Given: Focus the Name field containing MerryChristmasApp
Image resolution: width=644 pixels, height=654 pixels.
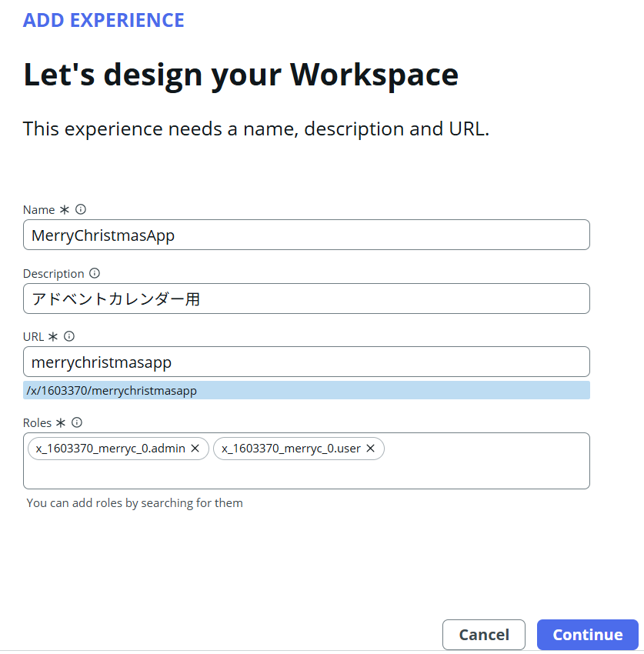Looking at the screenshot, I should (x=306, y=235).
